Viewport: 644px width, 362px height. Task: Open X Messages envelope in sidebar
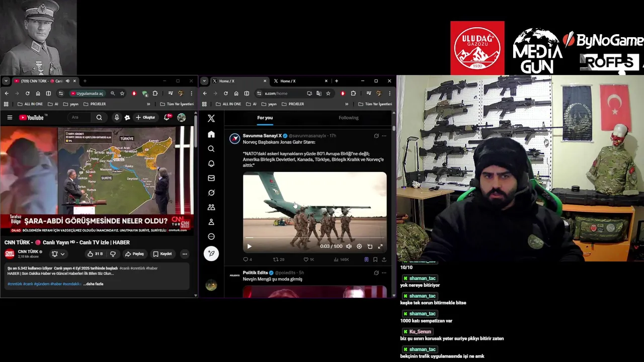211,178
